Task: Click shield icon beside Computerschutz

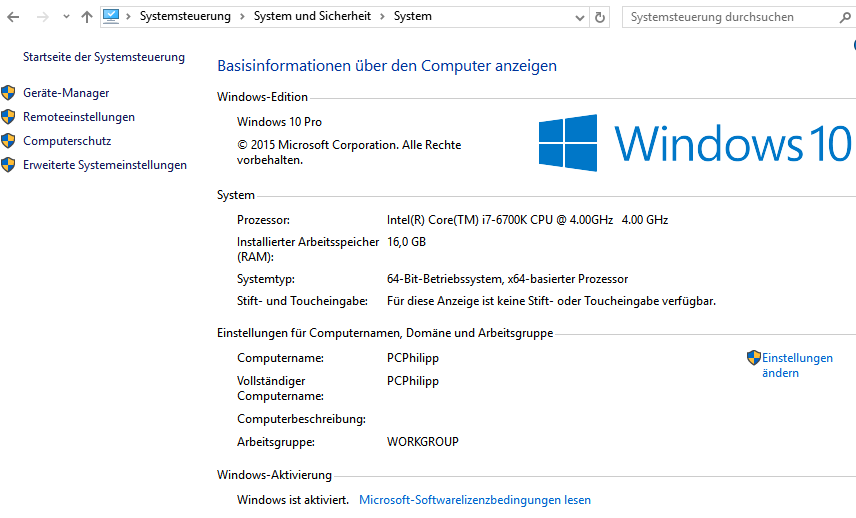Action: click(8, 141)
